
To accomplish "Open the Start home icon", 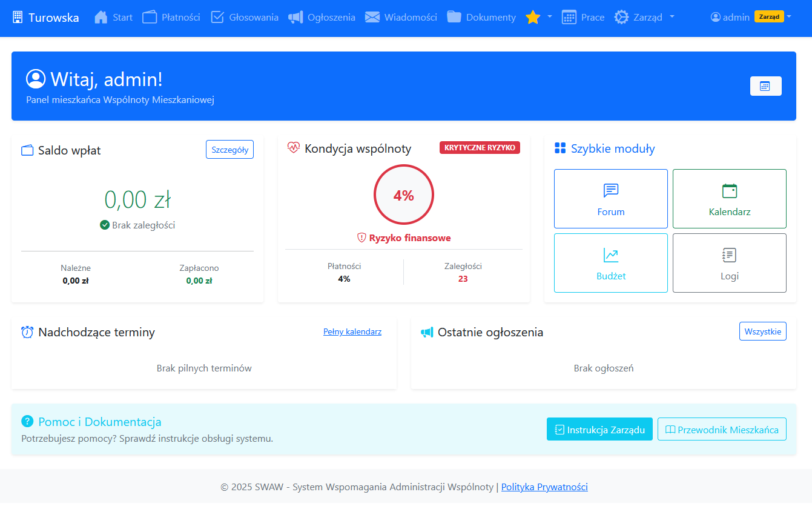I will (101, 17).
